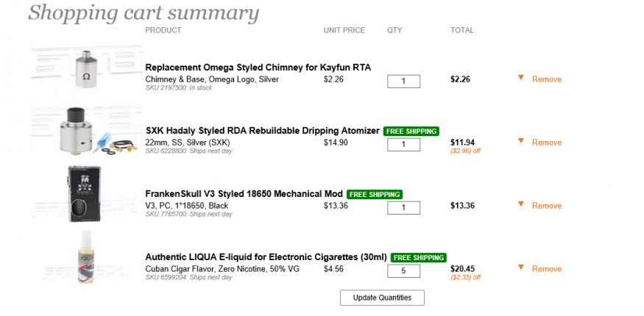The height and width of the screenshot is (316, 644).
Task: Click the orange arrow beside the Omega Chimney Remove
Action: (x=520, y=78)
